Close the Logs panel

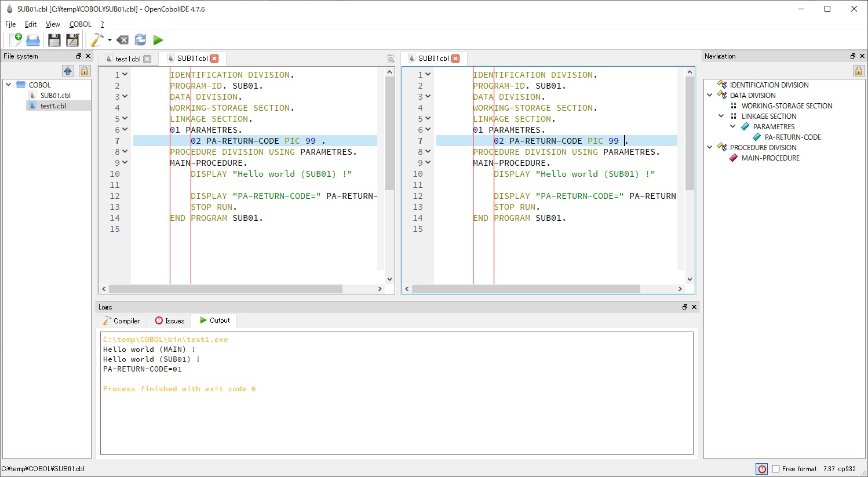(694, 307)
